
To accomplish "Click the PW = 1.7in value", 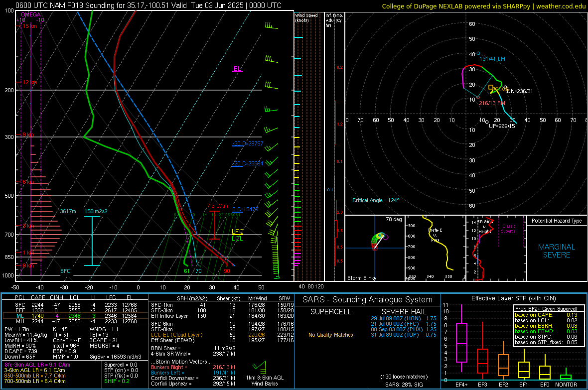I will 17,329.
